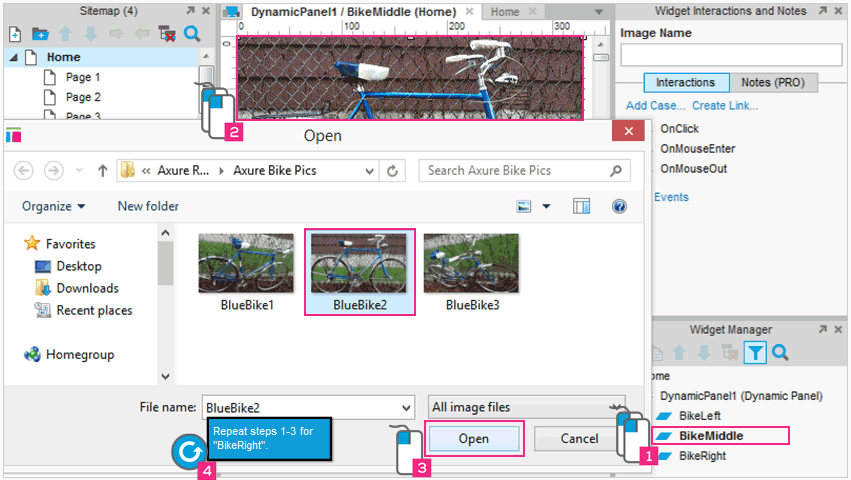Viewport: 851px width, 480px height.
Task: Open the Sitemap search magnifier
Action: (191, 34)
